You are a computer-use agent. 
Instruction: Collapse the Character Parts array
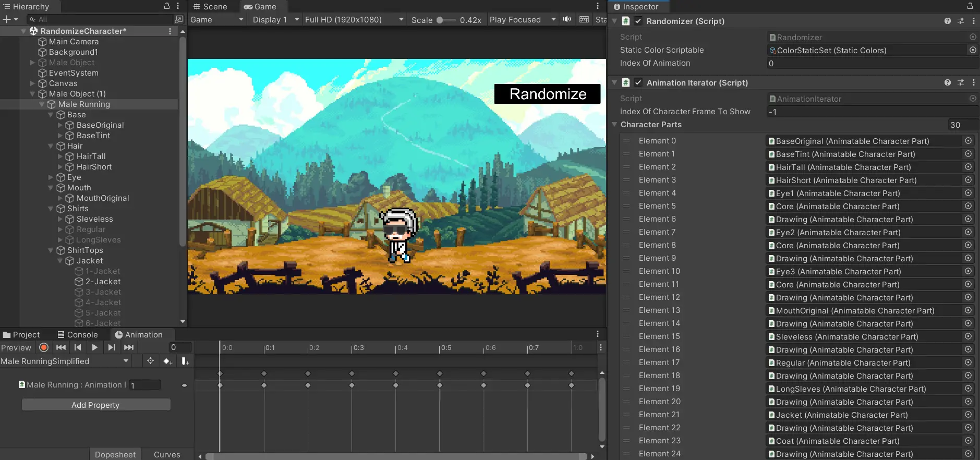(615, 125)
